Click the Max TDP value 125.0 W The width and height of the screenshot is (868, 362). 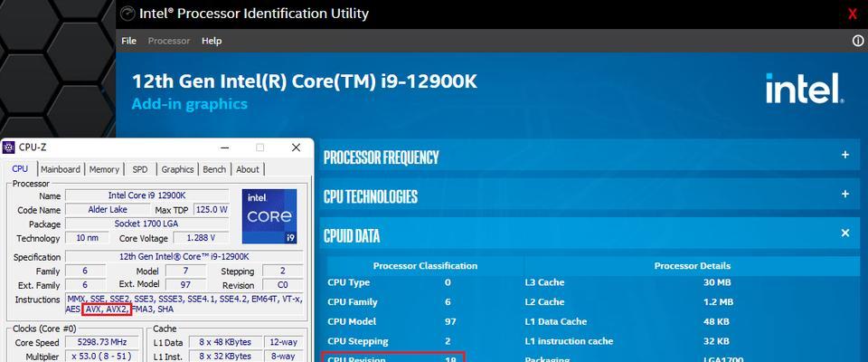[211, 210]
